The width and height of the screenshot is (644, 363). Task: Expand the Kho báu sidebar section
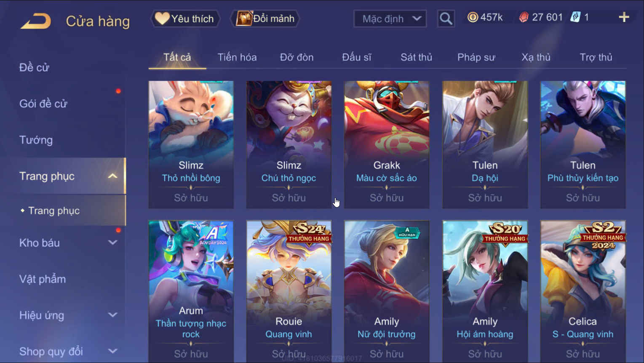coord(112,243)
